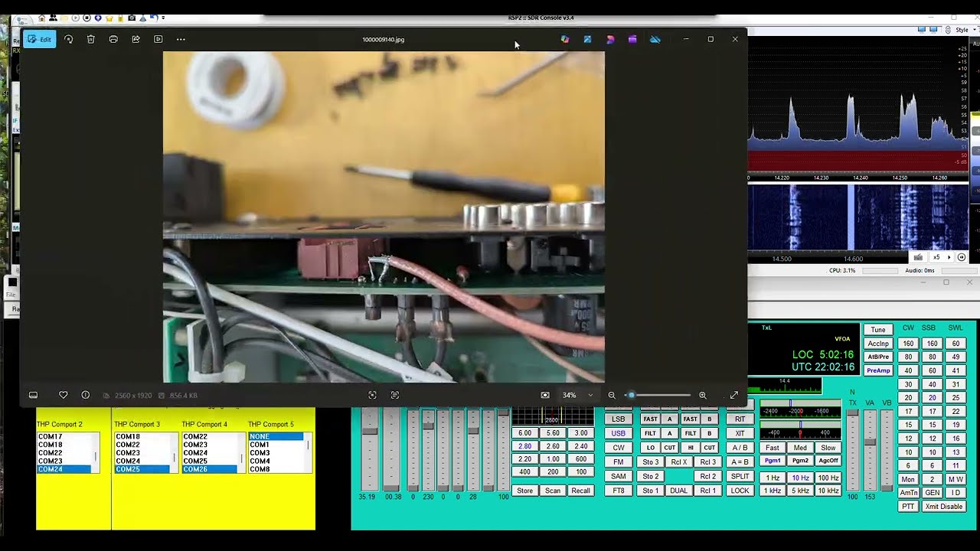Start a slideshow from the photo viewer toolbar
This screenshot has width=980, height=551.
point(158,39)
